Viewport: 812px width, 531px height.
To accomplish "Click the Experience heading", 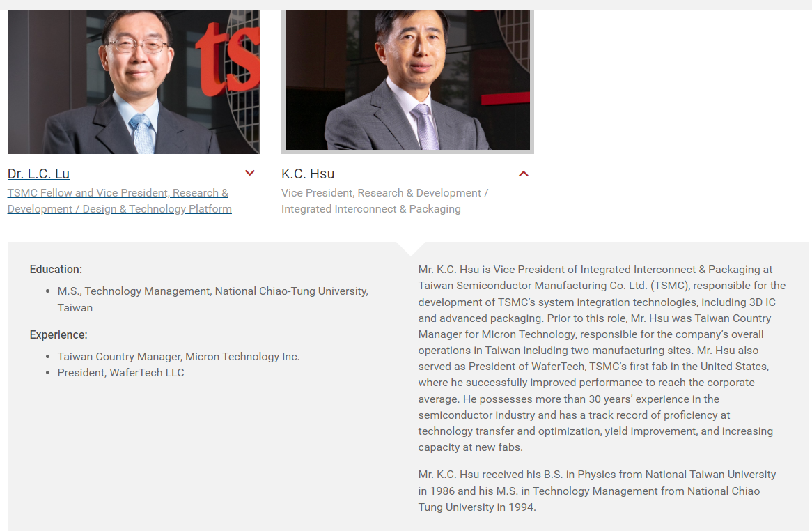I will coord(58,334).
